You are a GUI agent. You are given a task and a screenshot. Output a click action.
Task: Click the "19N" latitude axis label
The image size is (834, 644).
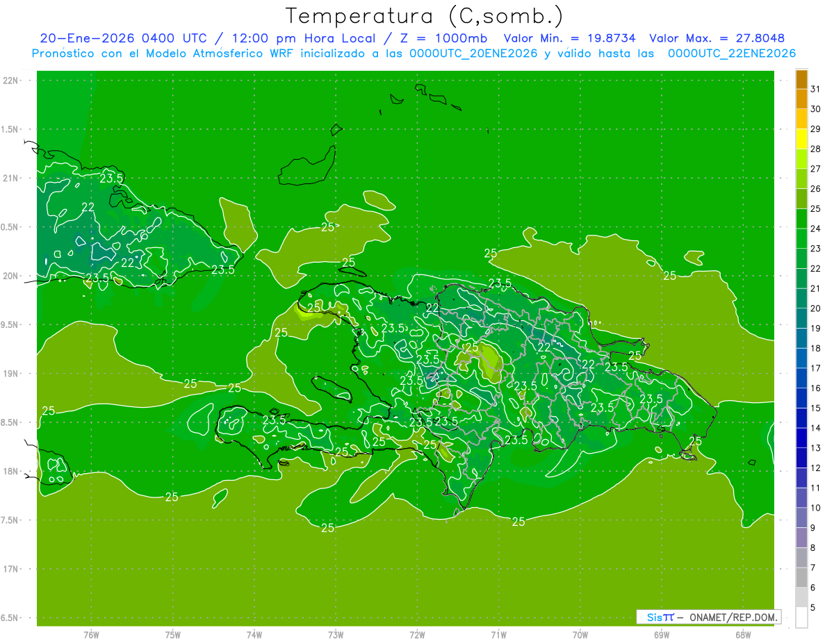[12, 374]
